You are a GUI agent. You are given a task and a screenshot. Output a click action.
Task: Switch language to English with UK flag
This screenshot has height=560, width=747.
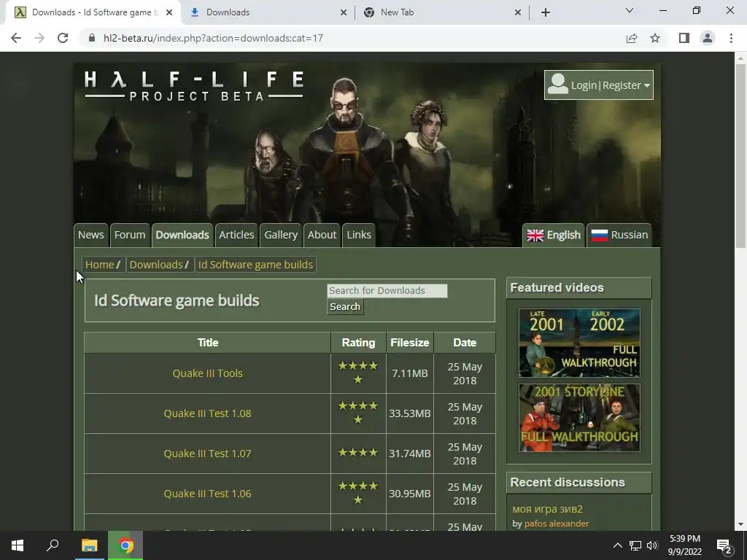554,236
